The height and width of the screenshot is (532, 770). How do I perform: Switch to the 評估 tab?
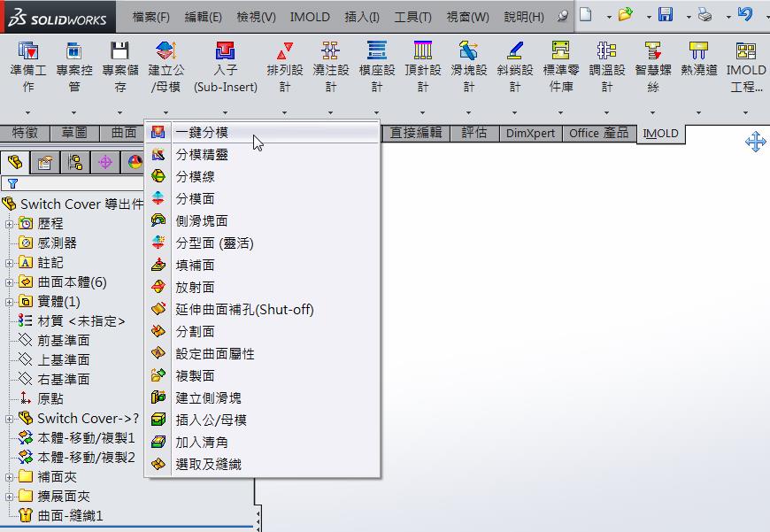coord(474,133)
